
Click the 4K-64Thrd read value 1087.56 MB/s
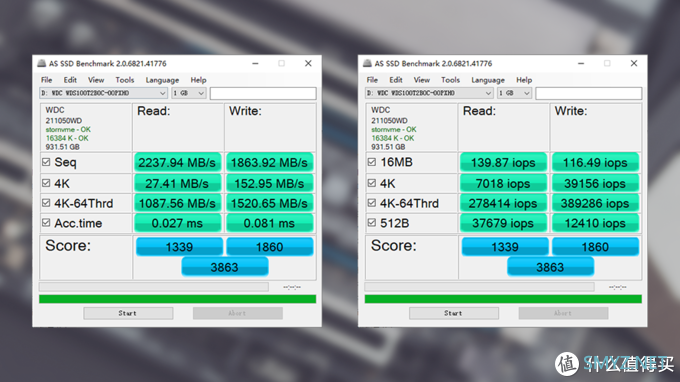pos(177,203)
